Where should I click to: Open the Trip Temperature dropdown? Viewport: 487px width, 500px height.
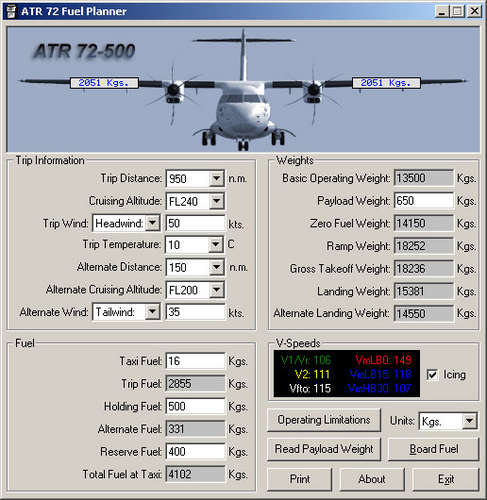[216, 245]
